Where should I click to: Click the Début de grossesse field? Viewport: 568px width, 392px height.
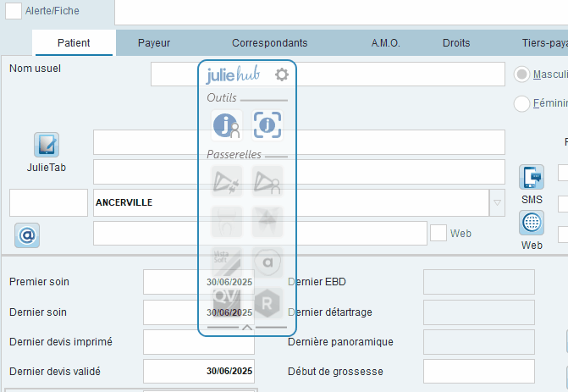point(479,372)
